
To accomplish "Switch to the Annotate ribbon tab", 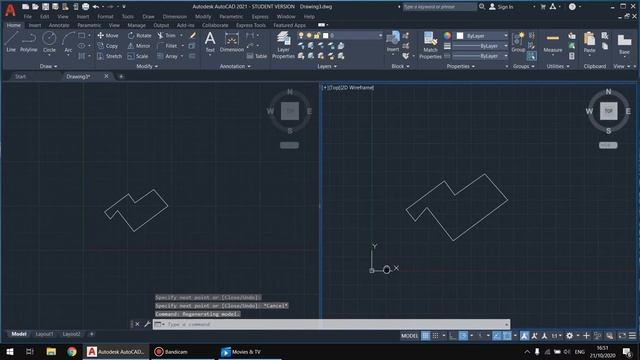I will [59, 25].
